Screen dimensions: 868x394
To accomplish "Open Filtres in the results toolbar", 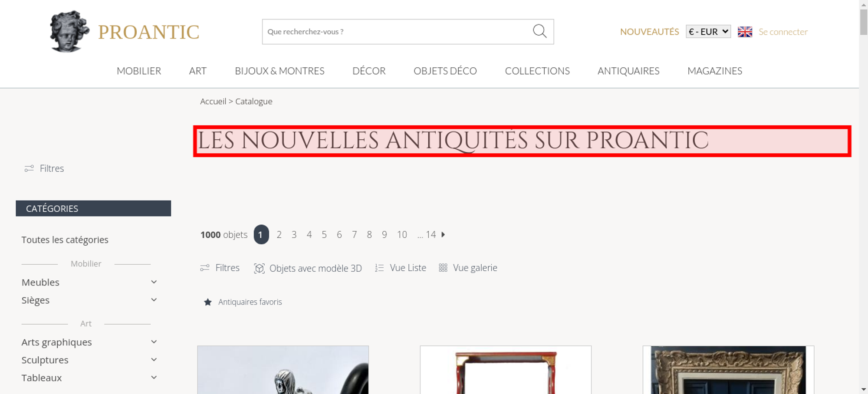I will tap(220, 268).
